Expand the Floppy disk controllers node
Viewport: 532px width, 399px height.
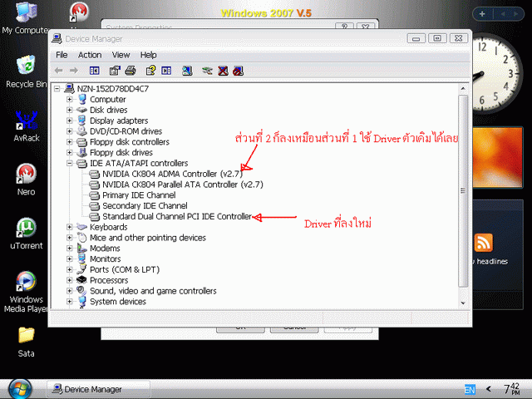(x=70, y=142)
